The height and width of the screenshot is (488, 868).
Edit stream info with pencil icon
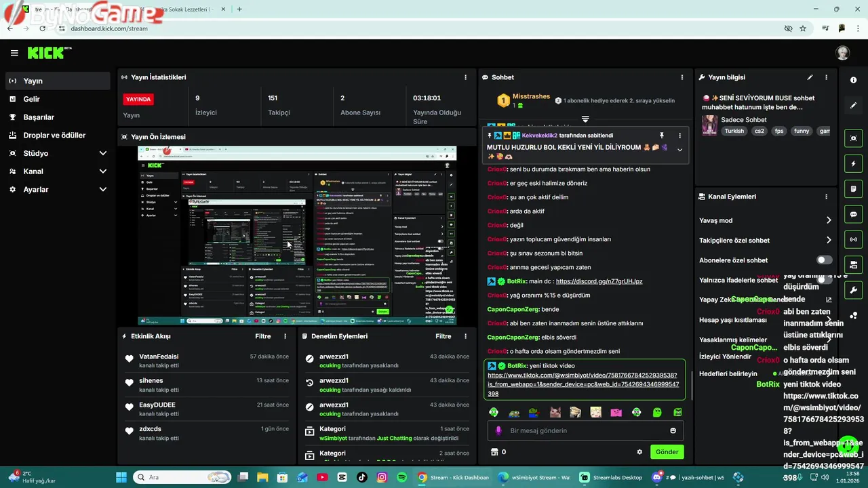(x=810, y=77)
